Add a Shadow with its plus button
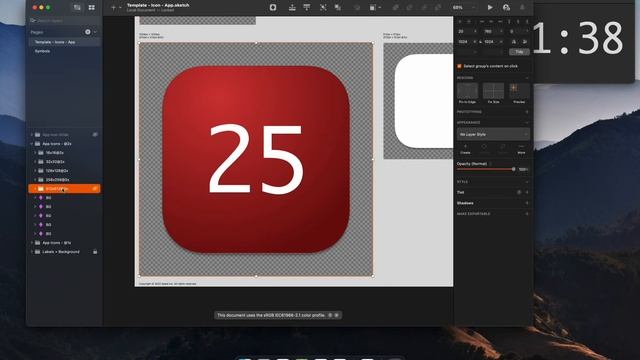Viewport: 640px width, 360px height. pyautogui.click(x=527, y=203)
